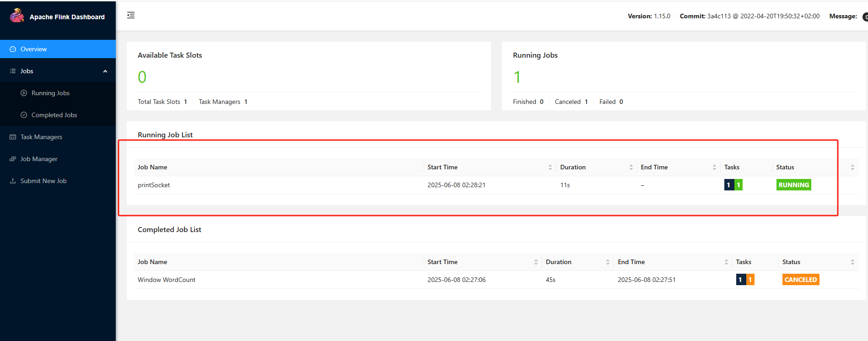Click the green RUNNING status tag
Image resolution: width=868 pixels, height=341 pixels.
point(794,185)
